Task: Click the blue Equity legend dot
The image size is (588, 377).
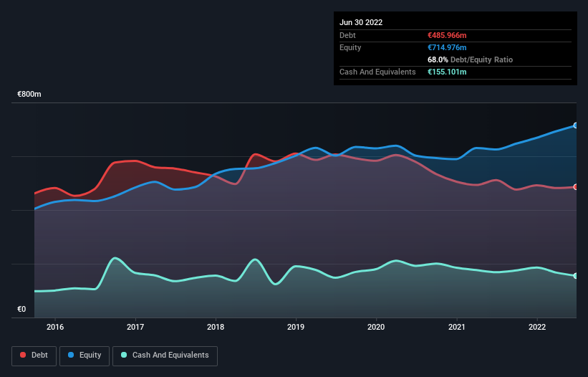Action: tap(71, 355)
